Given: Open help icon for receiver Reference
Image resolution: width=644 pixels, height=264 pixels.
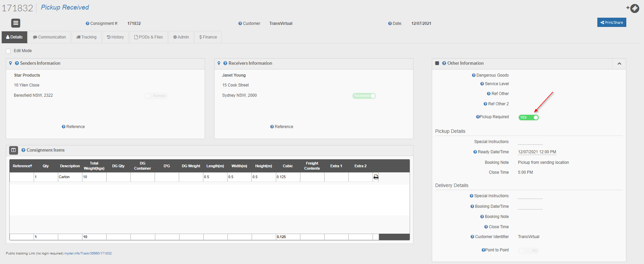Looking at the screenshot, I should coord(272,127).
